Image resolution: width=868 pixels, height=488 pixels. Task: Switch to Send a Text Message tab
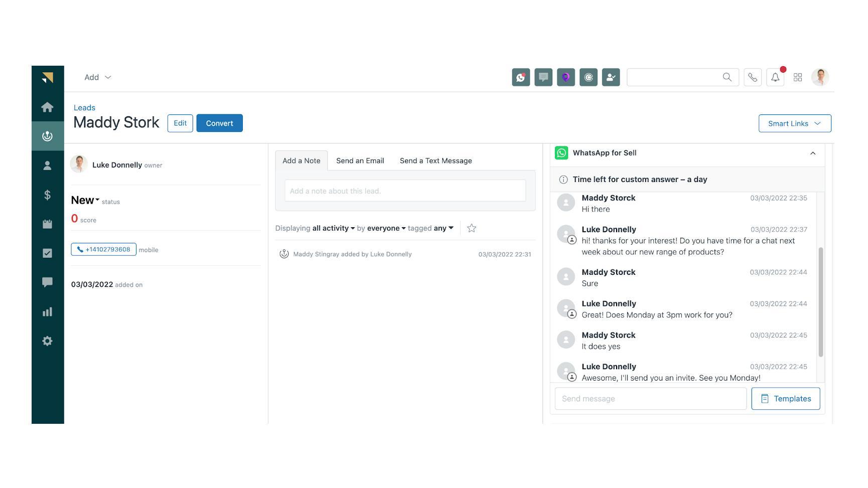436,160
